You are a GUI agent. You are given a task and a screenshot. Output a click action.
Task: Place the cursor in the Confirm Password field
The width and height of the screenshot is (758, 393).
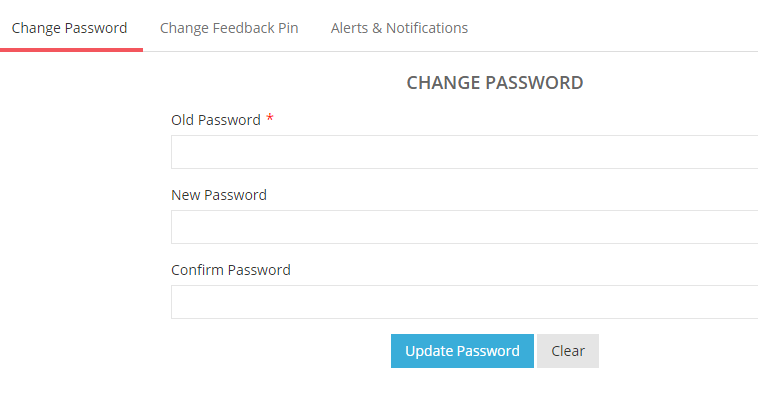point(465,302)
